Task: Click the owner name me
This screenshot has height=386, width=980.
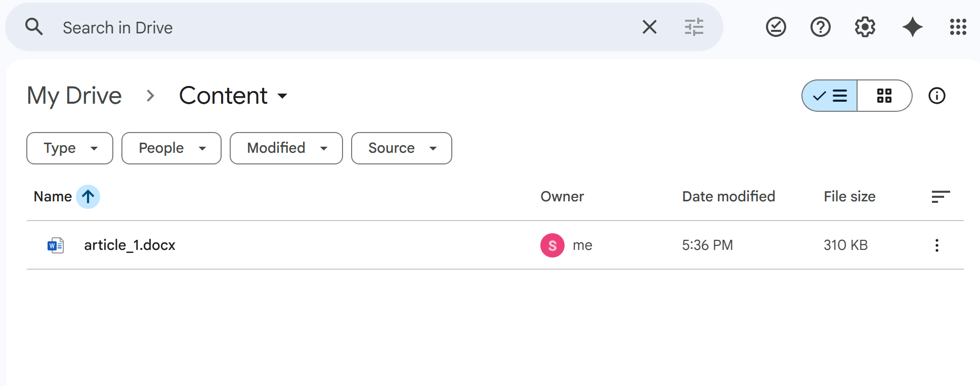Action: pyautogui.click(x=582, y=245)
